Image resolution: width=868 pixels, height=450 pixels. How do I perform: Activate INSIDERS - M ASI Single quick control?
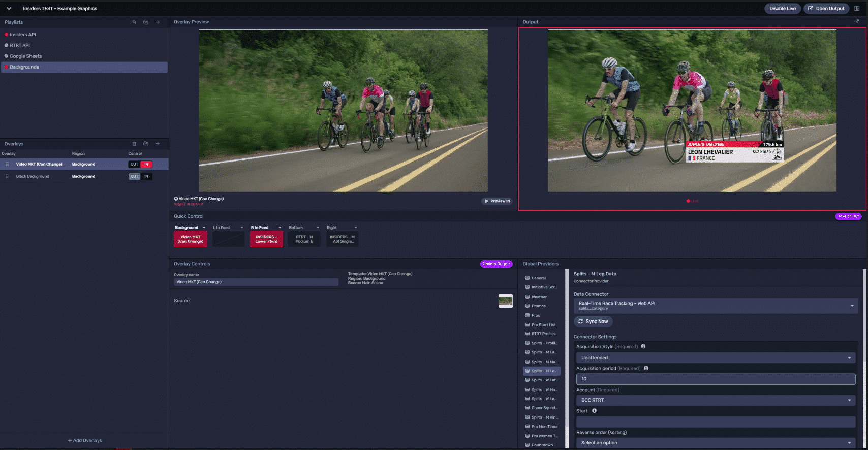342,239
